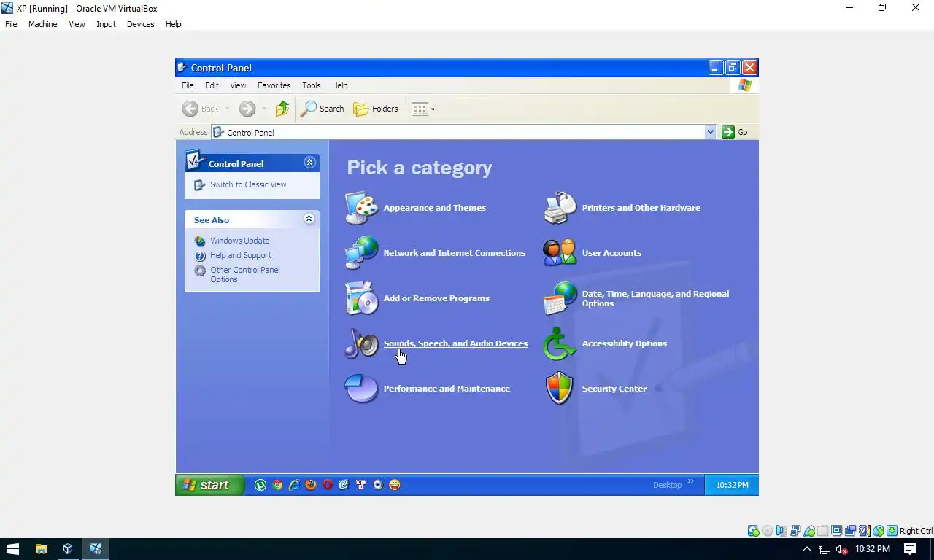Screen dimensions: 934x560
Task: Launch Google Chrome from the XP quick launch
Action: click(277, 485)
